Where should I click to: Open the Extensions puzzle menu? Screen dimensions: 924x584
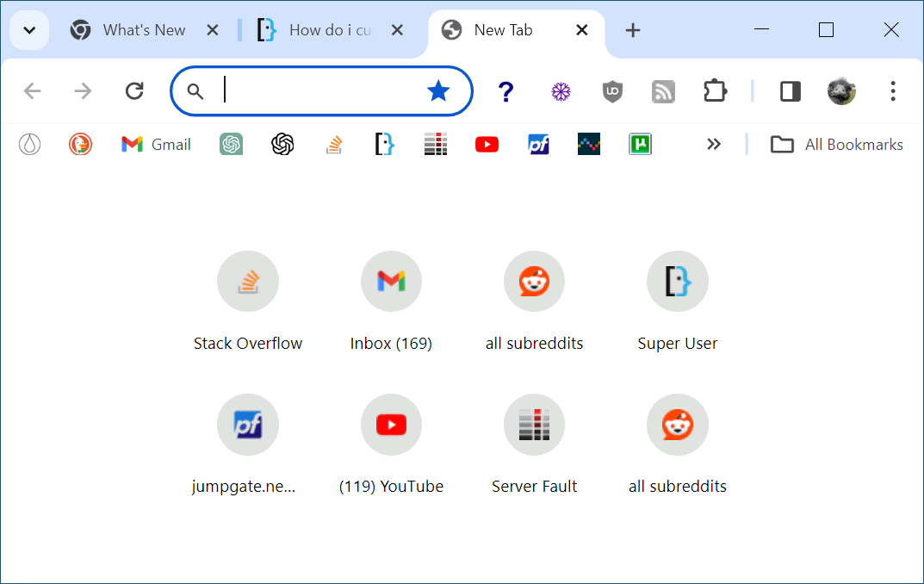(x=715, y=90)
